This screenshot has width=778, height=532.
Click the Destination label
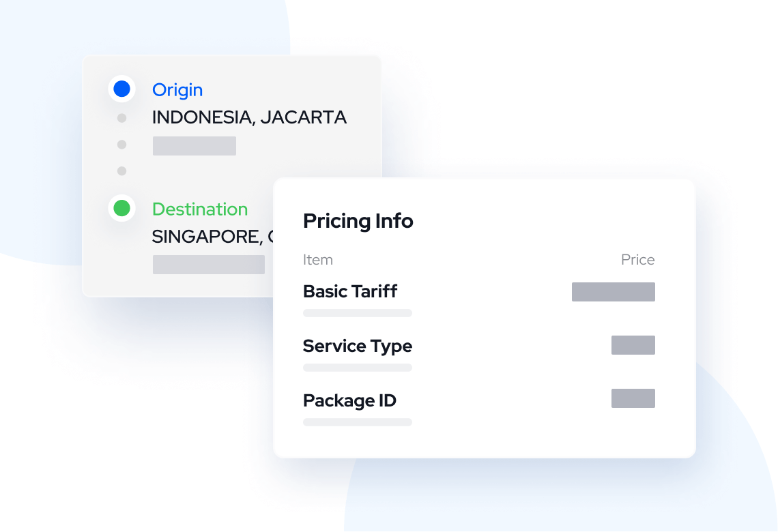pos(199,209)
